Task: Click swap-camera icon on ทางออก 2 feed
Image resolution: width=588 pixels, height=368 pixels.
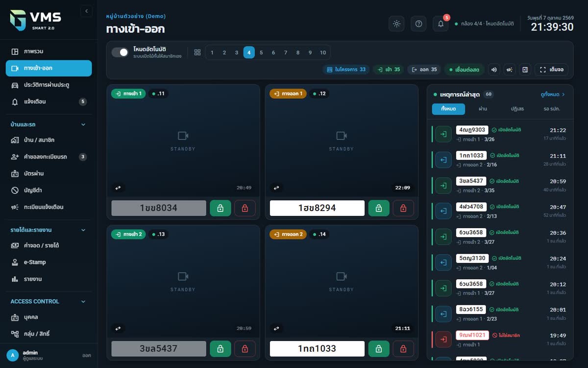Action: [276, 328]
